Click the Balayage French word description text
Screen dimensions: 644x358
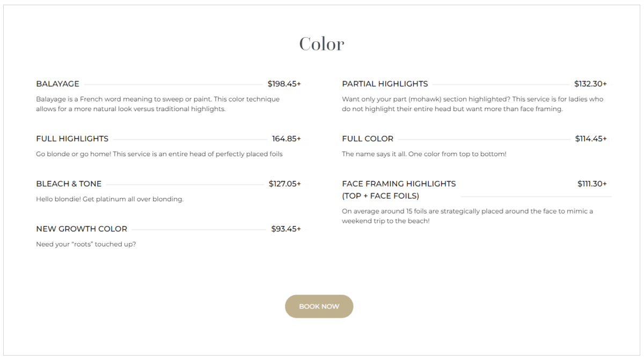(x=158, y=104)
